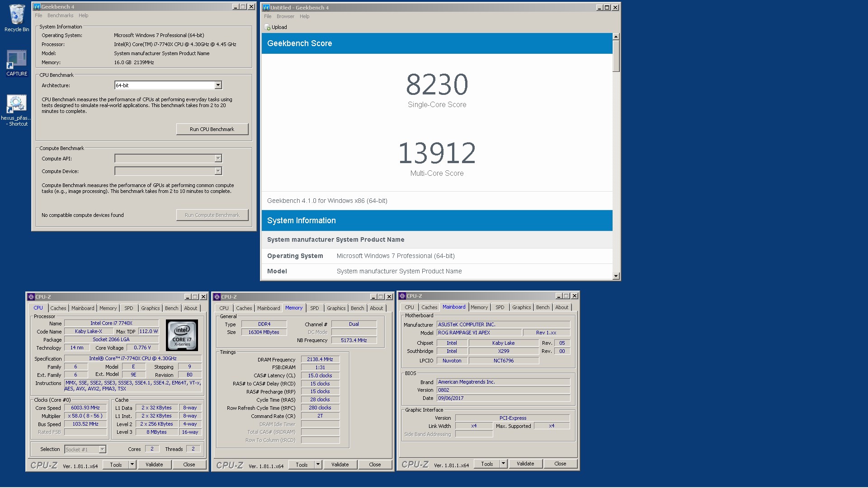Click the scrollbar down arrow in the Geekbench result
This screenshot has height=488, width=868.
coord(616,276)
